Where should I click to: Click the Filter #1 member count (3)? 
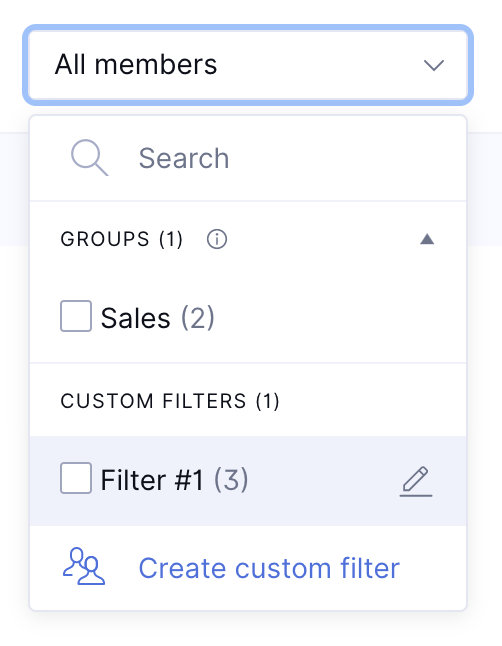pos(231,480)
